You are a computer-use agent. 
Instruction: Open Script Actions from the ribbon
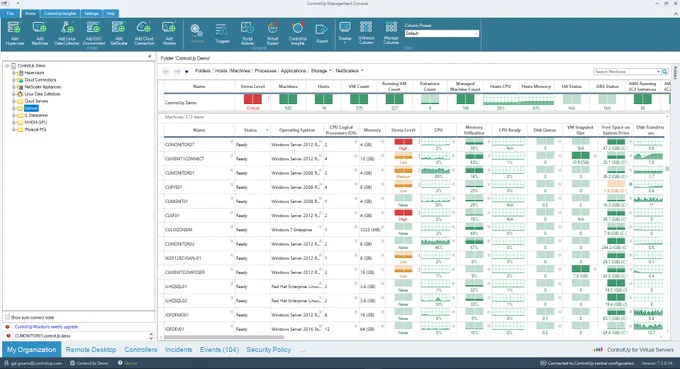pos(247,33)
